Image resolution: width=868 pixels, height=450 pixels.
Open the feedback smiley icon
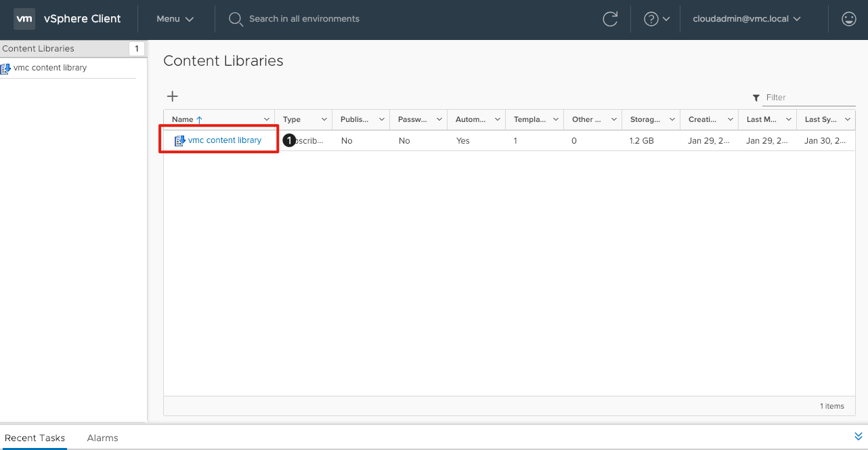point(848,18)
